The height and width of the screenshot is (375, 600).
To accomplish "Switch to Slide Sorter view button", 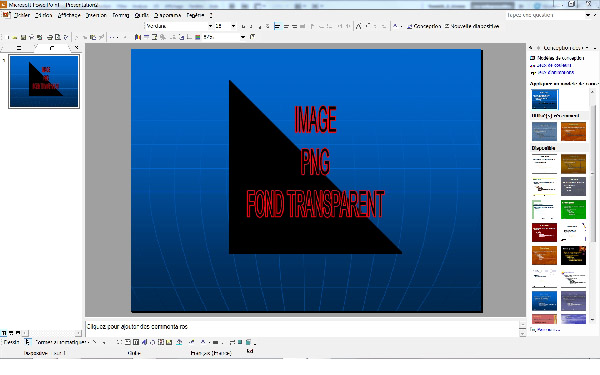I will (11, 333).
